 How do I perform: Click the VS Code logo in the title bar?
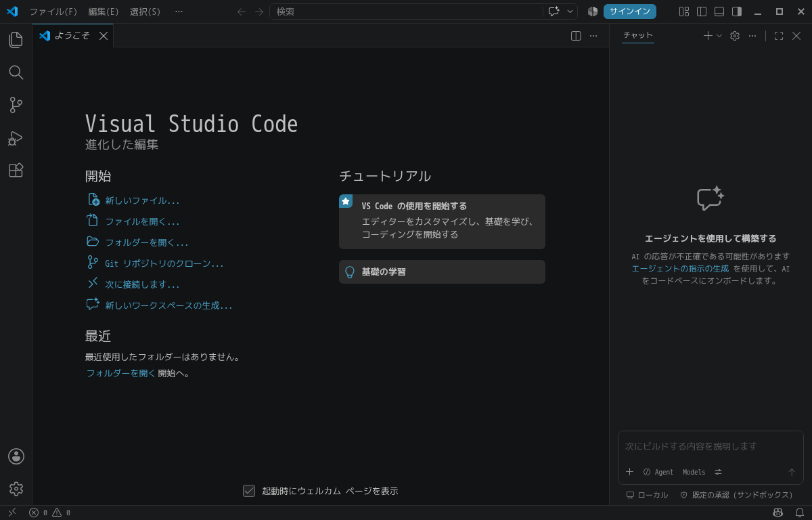[12, 12]
